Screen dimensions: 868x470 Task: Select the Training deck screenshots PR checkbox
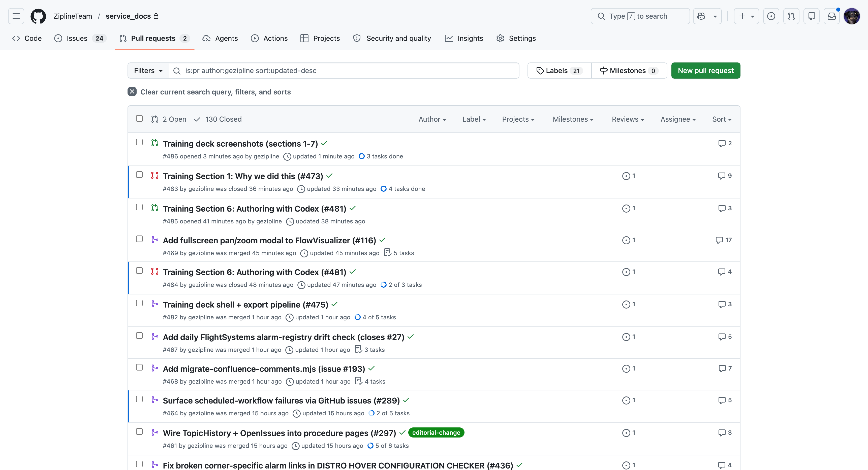point(139,142)
